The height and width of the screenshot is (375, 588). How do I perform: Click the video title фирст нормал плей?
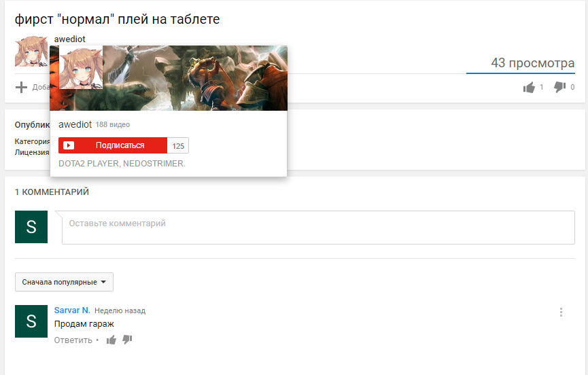pyautogui.click(x=117, y=19)
